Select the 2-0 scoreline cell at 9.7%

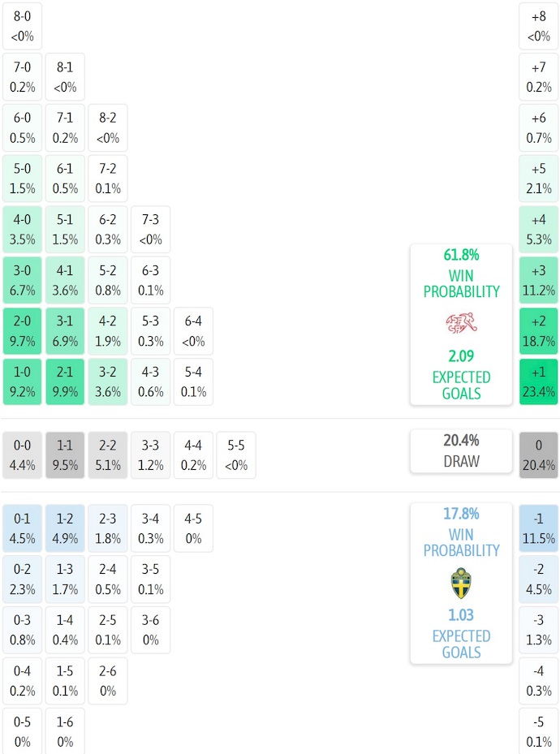pos(23,331)
